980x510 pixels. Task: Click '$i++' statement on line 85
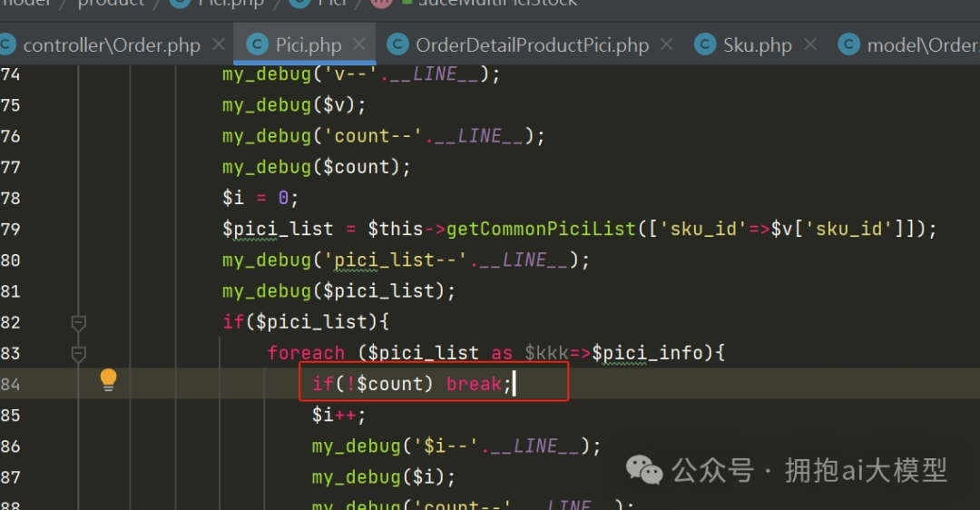(x=338, y=415)
